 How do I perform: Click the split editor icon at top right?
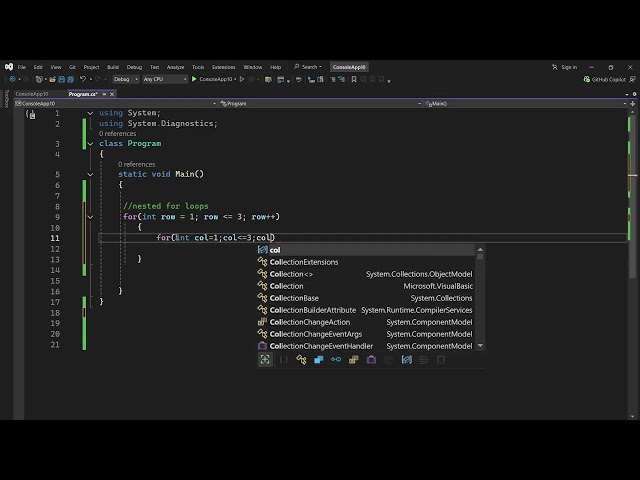[x=633, y=104]
